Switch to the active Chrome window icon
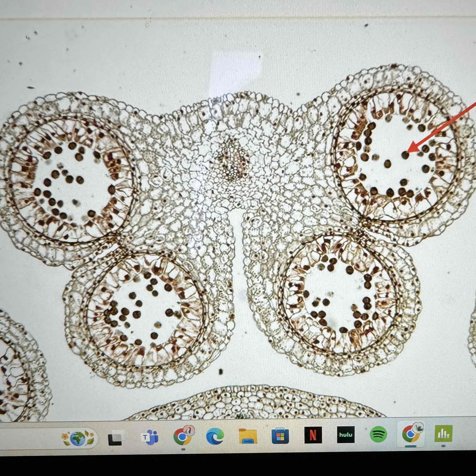This screenshot has width=476, height=476. pos(411,434)
